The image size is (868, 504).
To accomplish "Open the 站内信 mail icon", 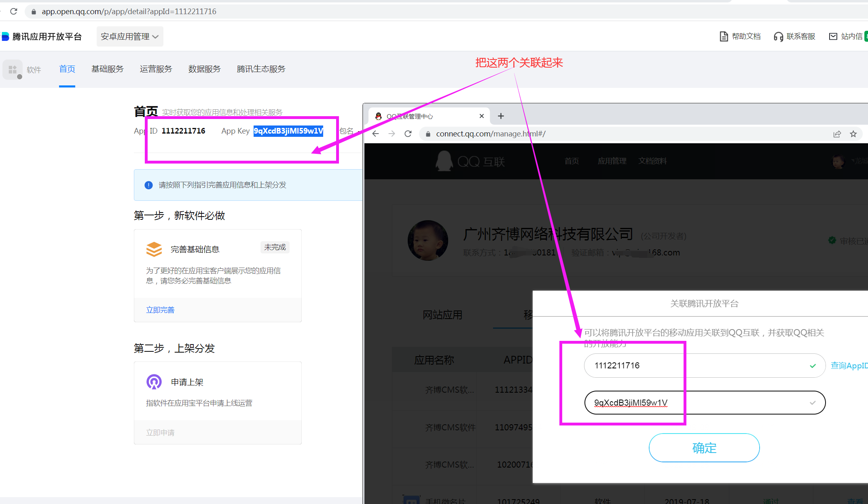I will pyautogui.click(x=833, y=36).
